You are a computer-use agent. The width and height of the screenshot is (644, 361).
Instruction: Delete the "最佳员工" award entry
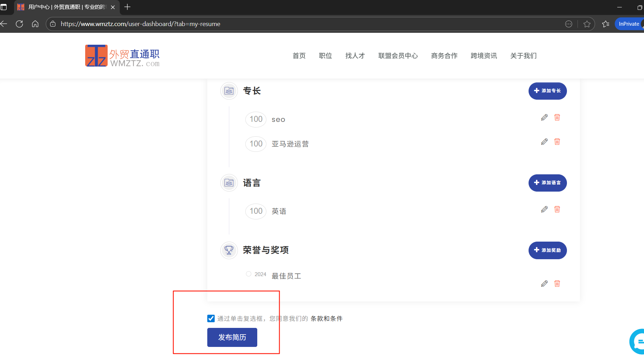coord(557,284)
